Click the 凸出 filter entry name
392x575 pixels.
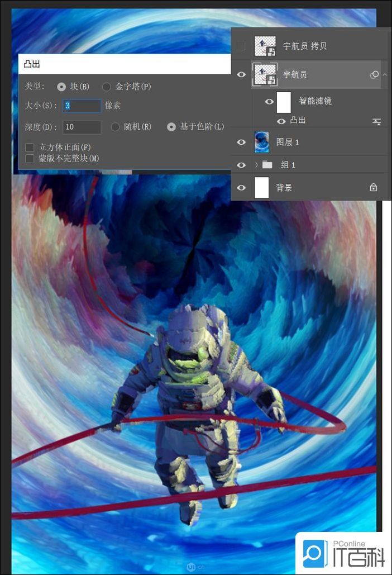[x=298, y=120]
